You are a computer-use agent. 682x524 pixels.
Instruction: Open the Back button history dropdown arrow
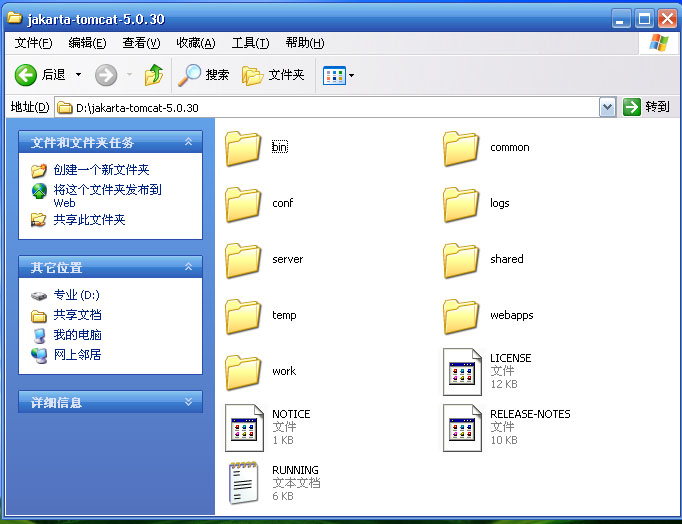78,75
